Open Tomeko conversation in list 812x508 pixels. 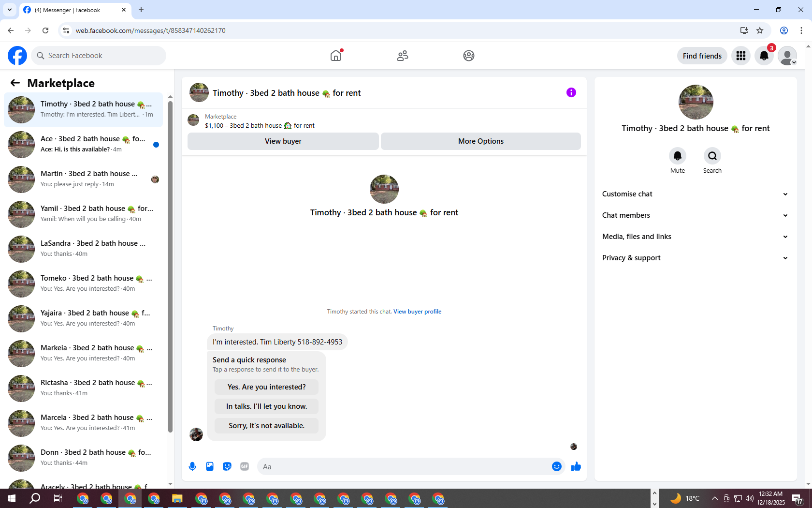[83, 284]
